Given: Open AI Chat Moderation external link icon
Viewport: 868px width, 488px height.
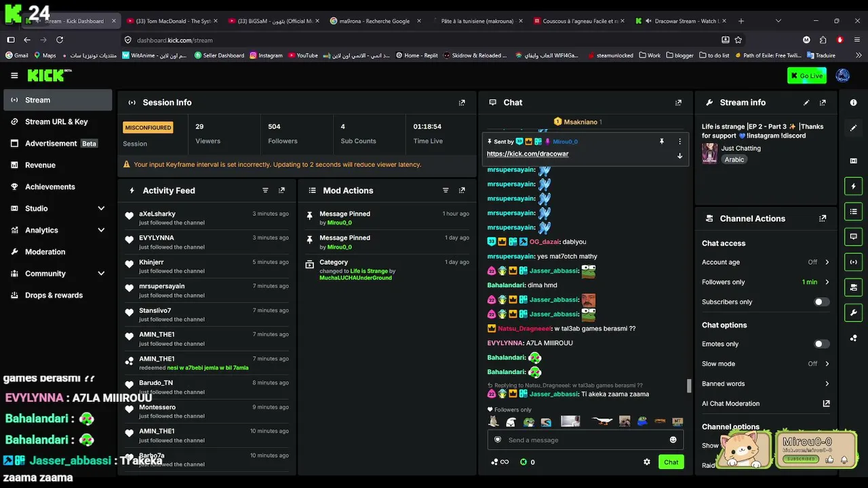Looking at the screenshot, I should 826,403.
